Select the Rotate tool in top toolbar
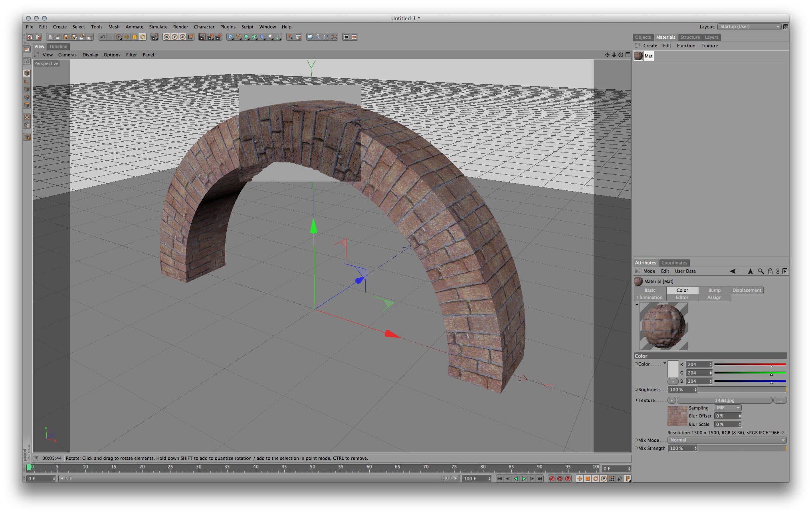Screen dimensions: 812x514 click(x=143, y=37)
